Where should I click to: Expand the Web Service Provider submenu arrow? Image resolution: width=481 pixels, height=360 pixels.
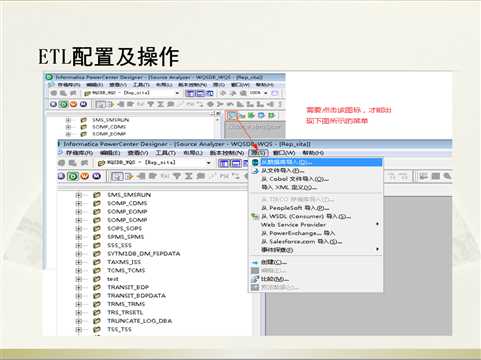[x=377, y=224]
